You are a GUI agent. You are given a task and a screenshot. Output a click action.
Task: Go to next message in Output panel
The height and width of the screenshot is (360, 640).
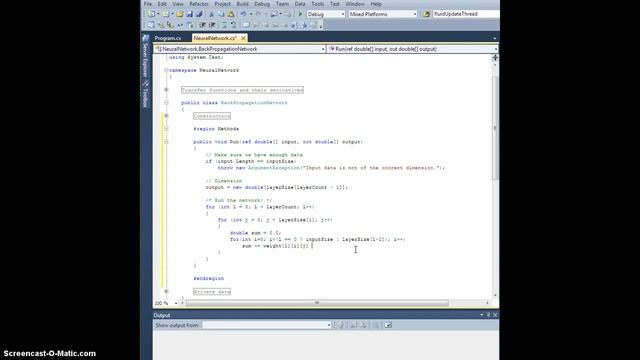click(x=363, y=325)
